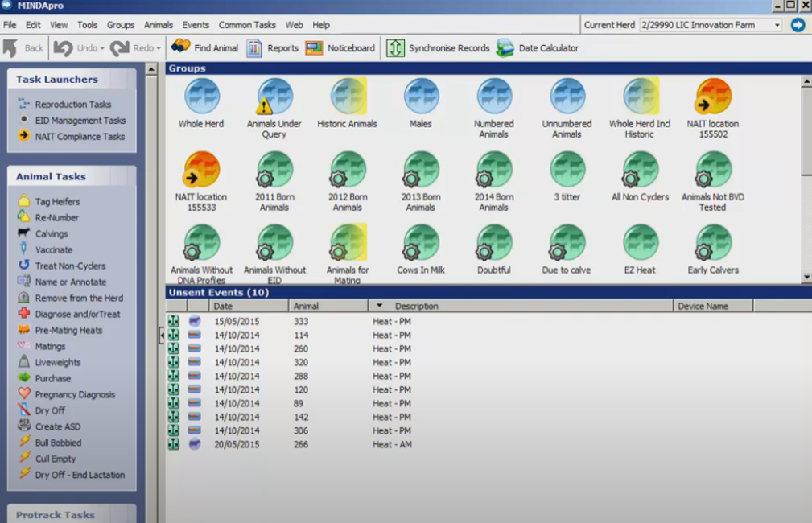Expand the Redo history dropdown arrow
Viewport: 812px width, 523px height.
[159, 48]
